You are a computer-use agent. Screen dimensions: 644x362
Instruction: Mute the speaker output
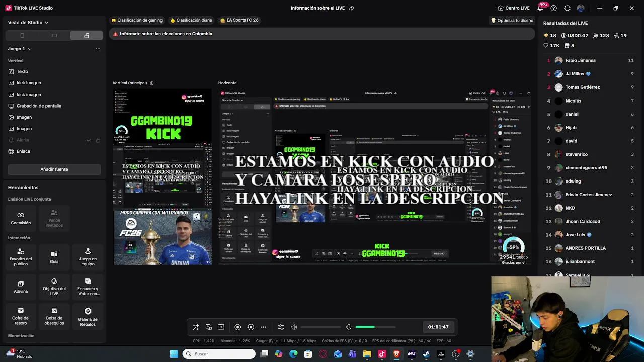click(x=294, y=327)
